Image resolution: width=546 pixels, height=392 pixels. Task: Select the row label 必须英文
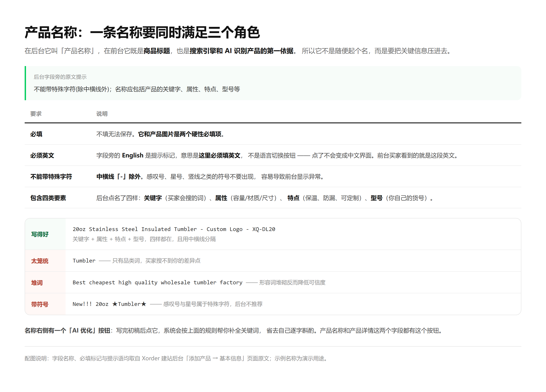click(x=42, y=155)
